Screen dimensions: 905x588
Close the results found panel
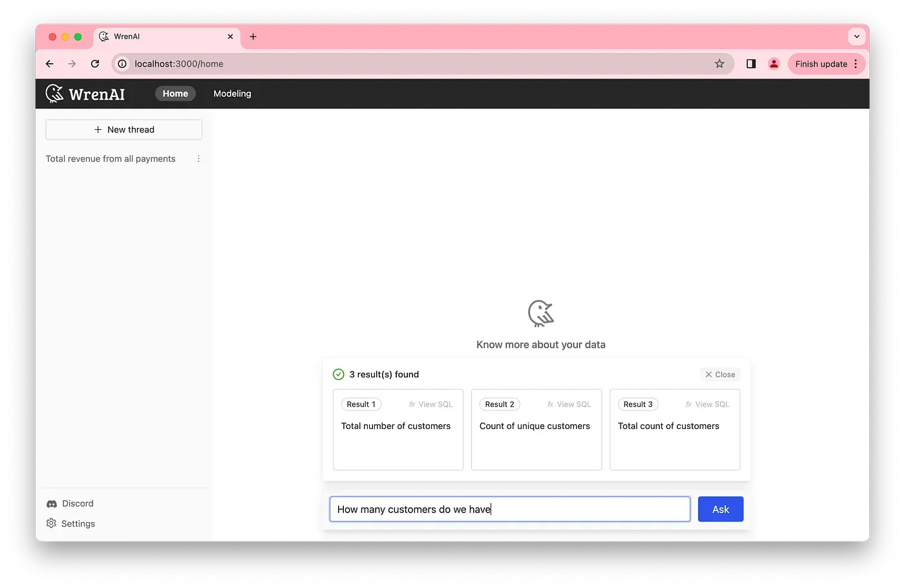720,375
